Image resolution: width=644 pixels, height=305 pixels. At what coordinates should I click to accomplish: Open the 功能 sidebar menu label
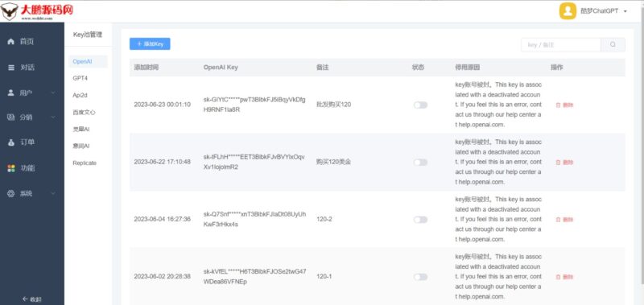tap(27, 168)
